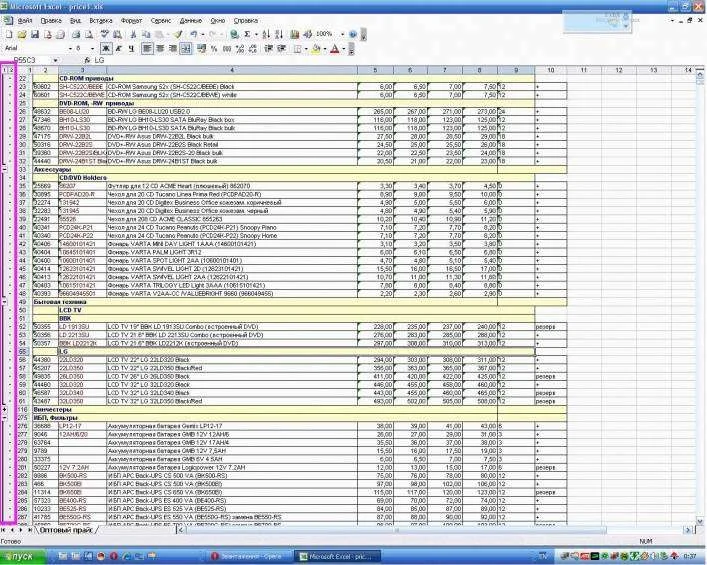Toggle Bold (Ж) formatting
The height and width of the screenshot is (565, 707).
[106, 48]
